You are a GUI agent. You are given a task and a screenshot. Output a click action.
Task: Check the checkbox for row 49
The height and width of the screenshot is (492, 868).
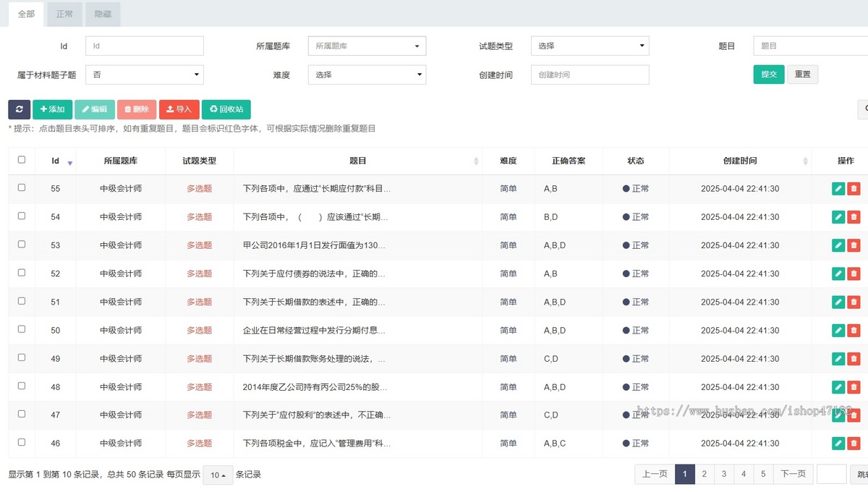click(x=22, y=357)
